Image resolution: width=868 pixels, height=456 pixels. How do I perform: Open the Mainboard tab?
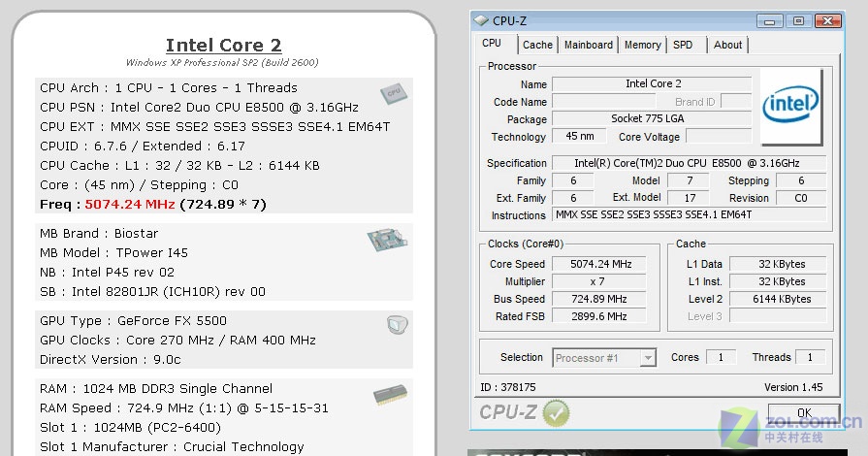pyautogui.click(x=588, y=45)
